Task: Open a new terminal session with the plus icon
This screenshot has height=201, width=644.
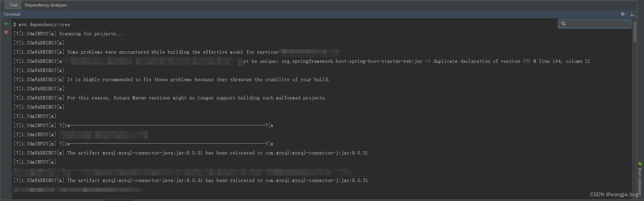Action: [6, 24]
